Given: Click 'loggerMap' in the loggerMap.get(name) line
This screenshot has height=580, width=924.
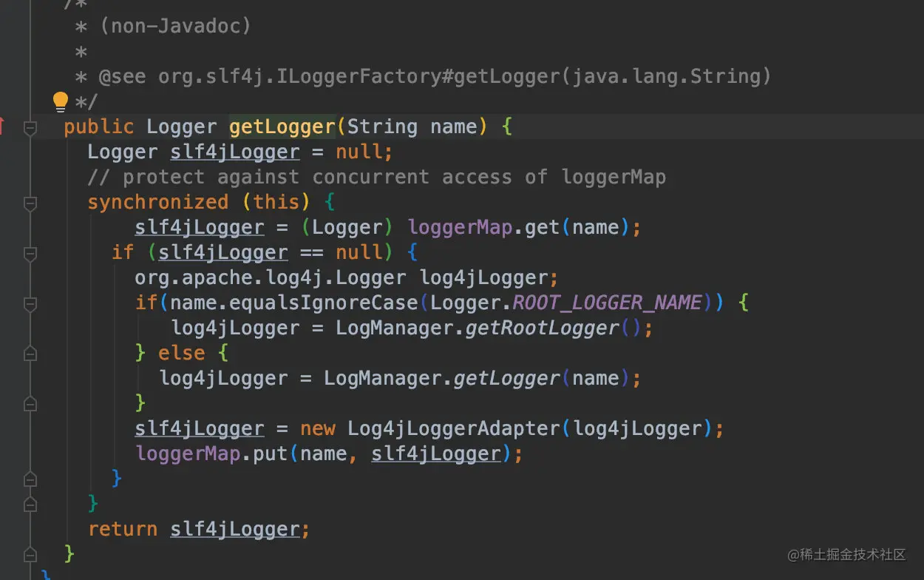Looking at the screenshot, I should point(460,228).
